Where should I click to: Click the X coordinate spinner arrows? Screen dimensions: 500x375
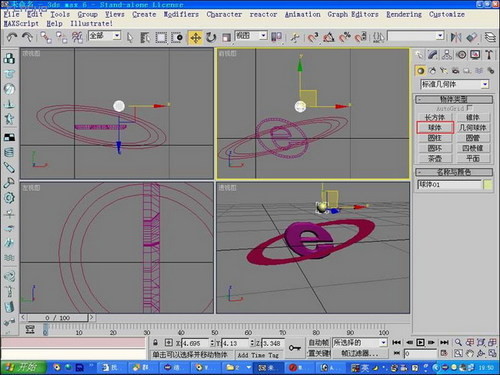pyautogui.click(x=212, y=343)
